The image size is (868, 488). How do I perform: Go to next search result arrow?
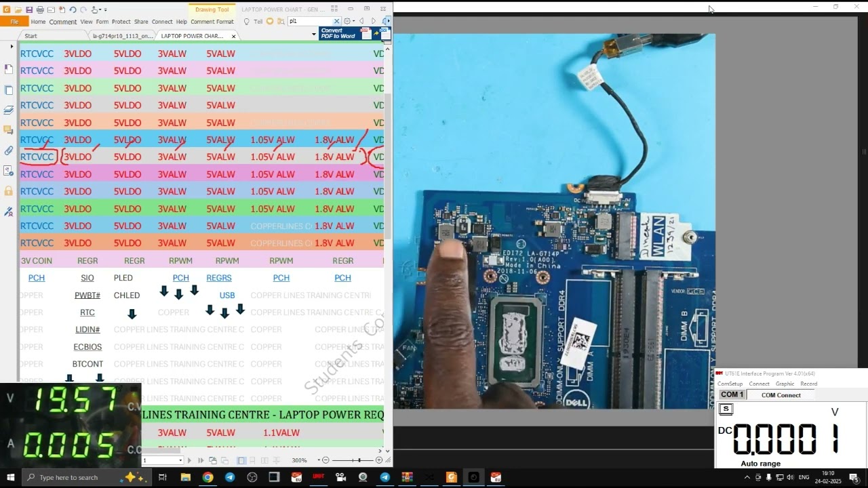click(374, 21)
